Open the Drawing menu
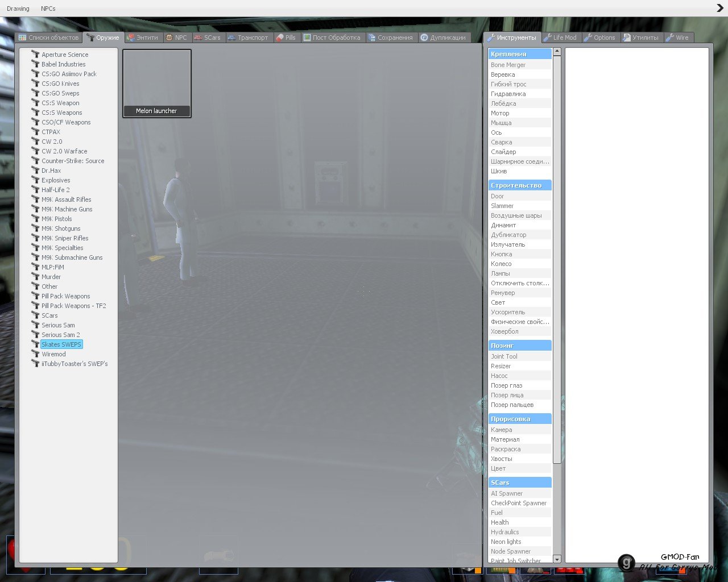Viewport: 728px width, 582px height. tap(18, 9)
